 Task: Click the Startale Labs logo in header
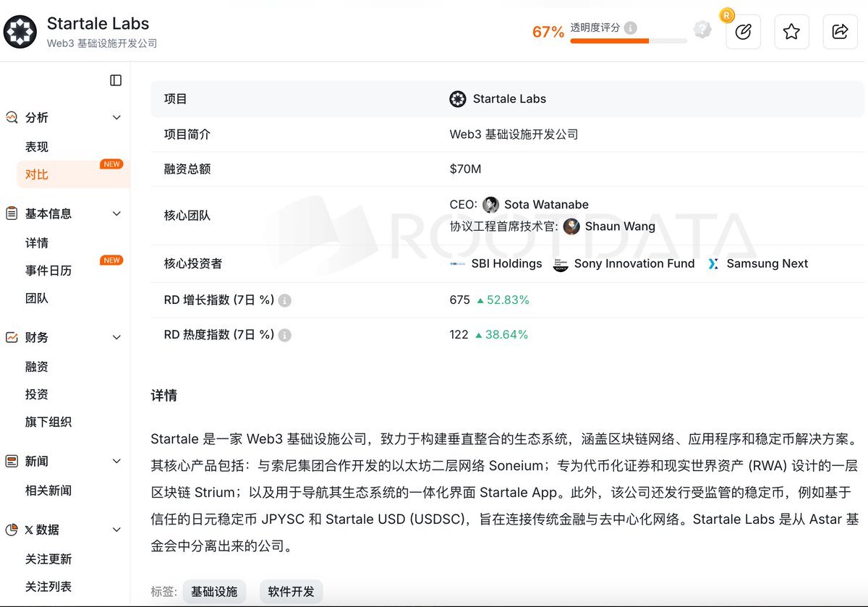(20, 32)
